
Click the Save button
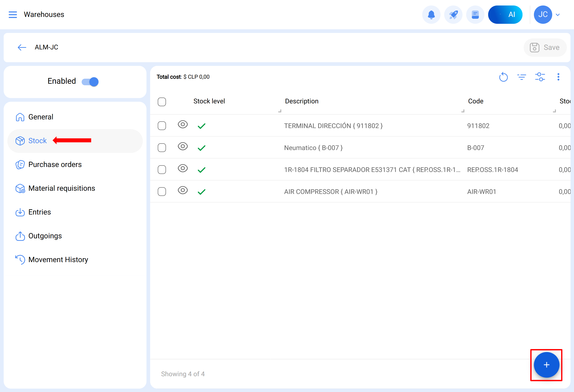tap(545, 47)
